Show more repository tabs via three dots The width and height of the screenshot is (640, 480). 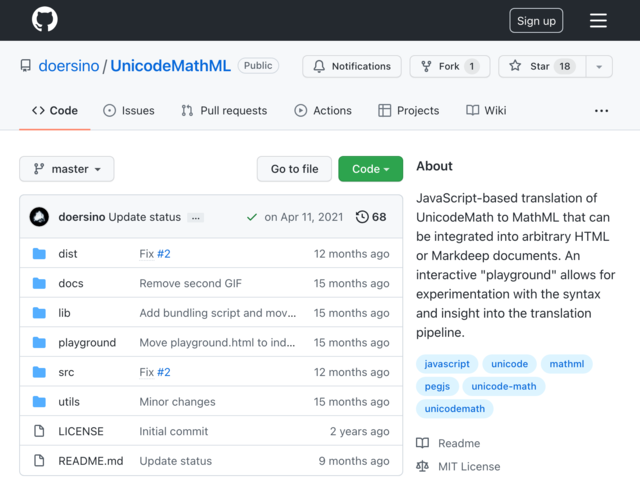coord(601,111)
